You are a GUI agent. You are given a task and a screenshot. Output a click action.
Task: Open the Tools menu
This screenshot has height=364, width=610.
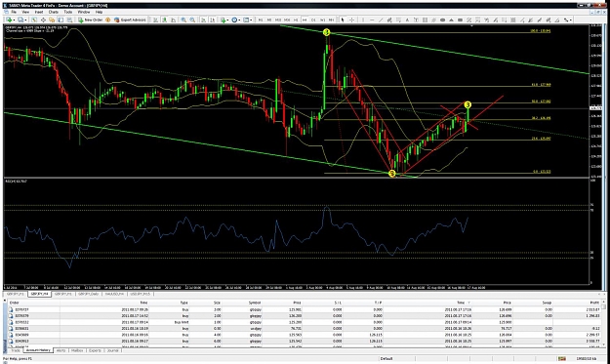click(68, 12)
